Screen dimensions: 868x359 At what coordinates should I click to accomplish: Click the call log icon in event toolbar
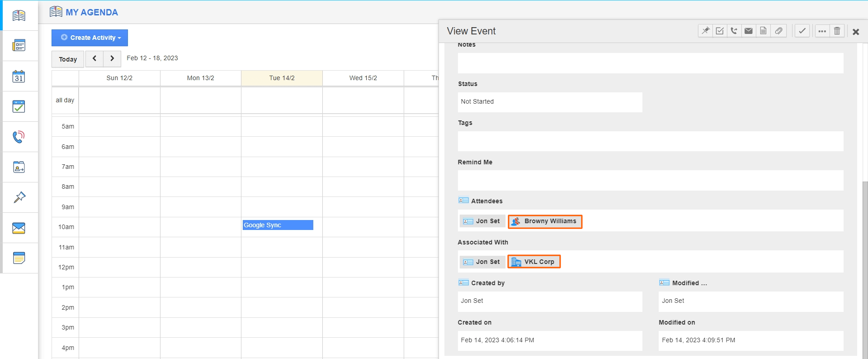tap(734, 31)
